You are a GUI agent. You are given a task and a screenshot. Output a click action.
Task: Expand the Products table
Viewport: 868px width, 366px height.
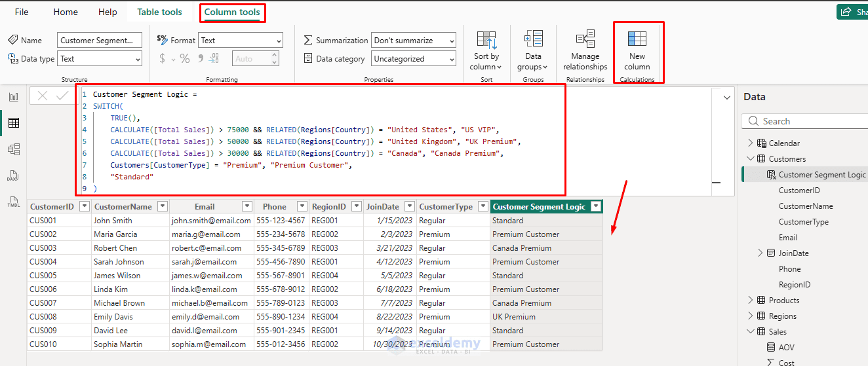point(751,301)
